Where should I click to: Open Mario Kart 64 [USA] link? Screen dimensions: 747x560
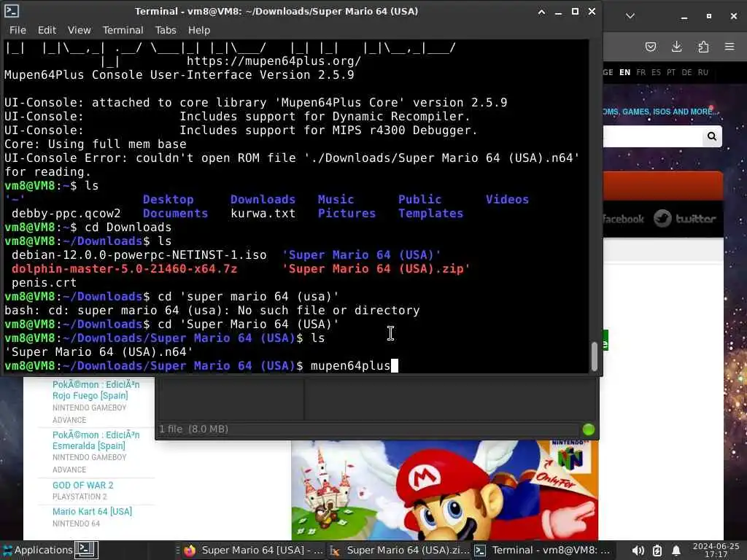click(92, 511)
